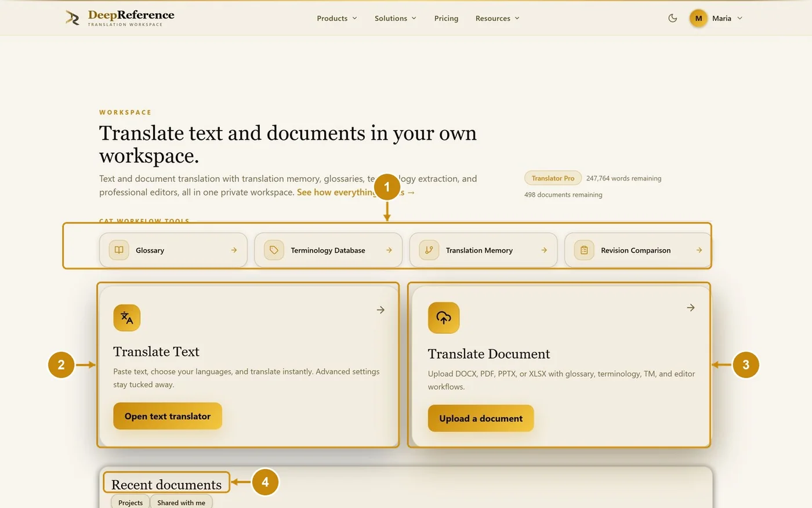The width and height of the screenshot is (812, 508).
Task: Go to the Pricing page
Action: 446,18
